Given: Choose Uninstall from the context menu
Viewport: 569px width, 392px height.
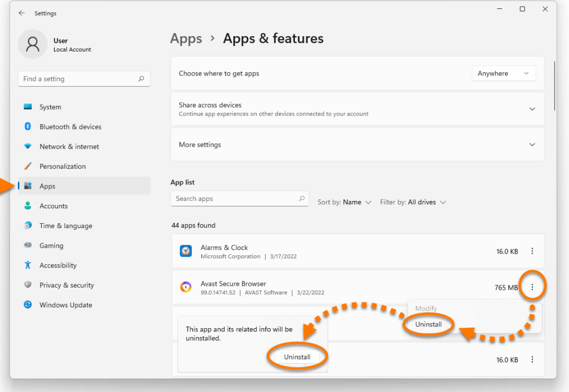Looking at the screenshot, I should pyautogui.click(x=428, y=324).
